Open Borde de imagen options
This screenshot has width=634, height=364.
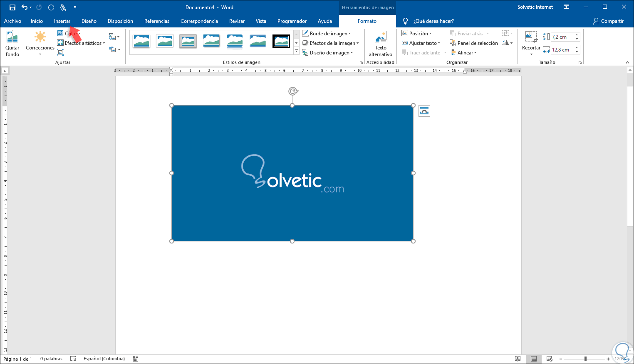tap(327, 34)
